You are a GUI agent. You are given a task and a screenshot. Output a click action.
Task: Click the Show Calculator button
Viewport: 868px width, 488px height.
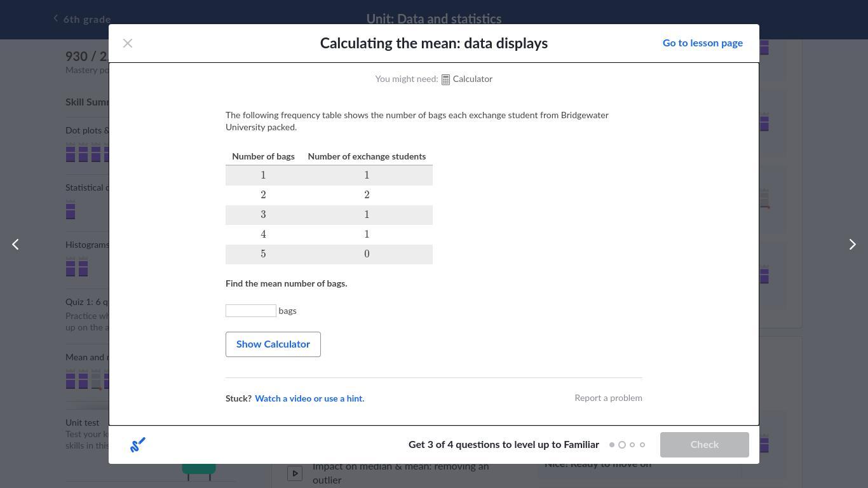[x=273, y=344]
